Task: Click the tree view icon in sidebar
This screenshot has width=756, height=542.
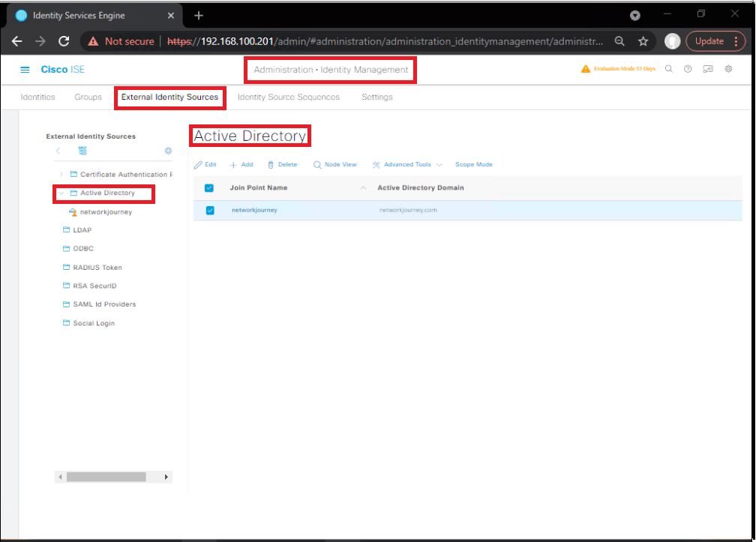Action: coord(82,151)
